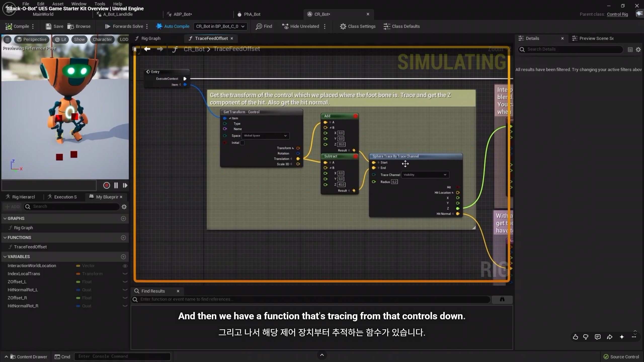This screenshot has height=362, width=644.
Task: Open Source Control status
Action: pos(621,357)
